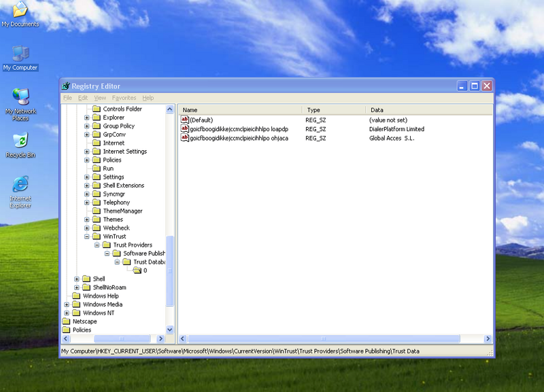Click the tree pane scroll down arrow

pos(169,329)
